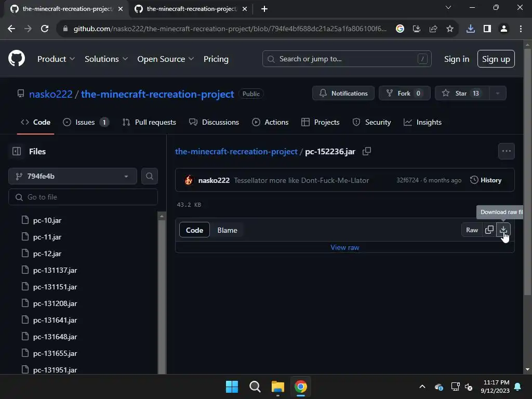Click the Raw button
This screenshot has height=399, width=532.
pos(472,230)
